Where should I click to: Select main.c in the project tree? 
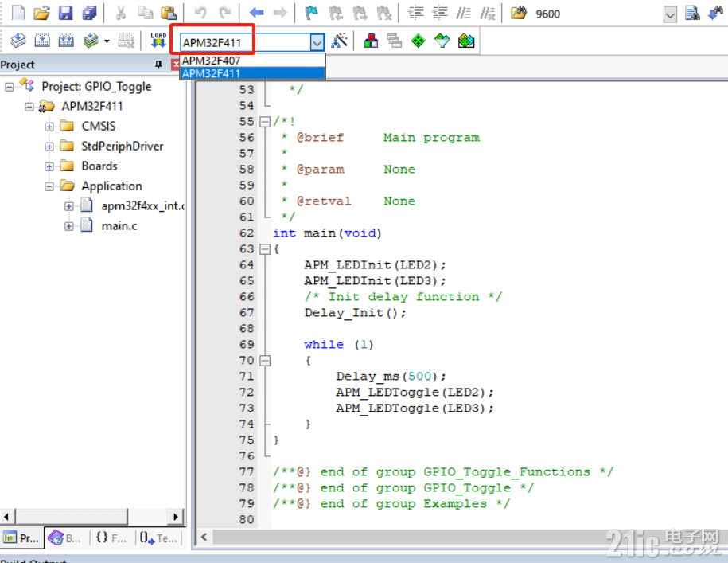119,226
